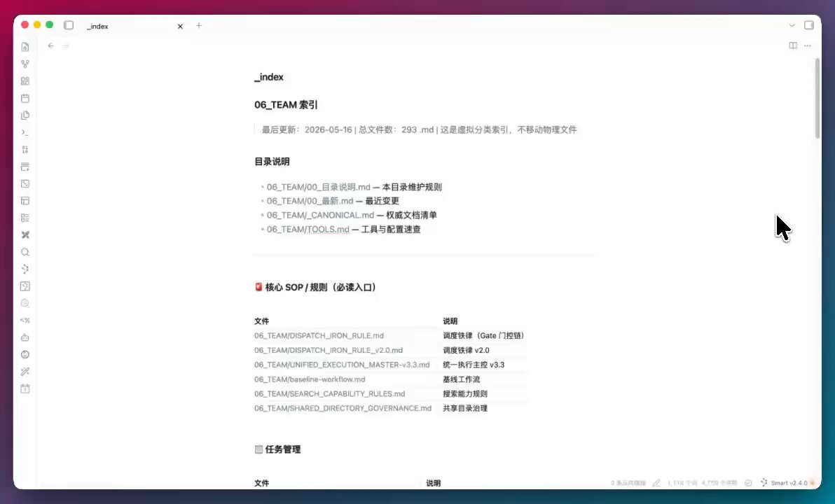The width and height of the screenshot is (835, 504).
Task: Click cell 基线工作流
Action: (x=461, y=379)
